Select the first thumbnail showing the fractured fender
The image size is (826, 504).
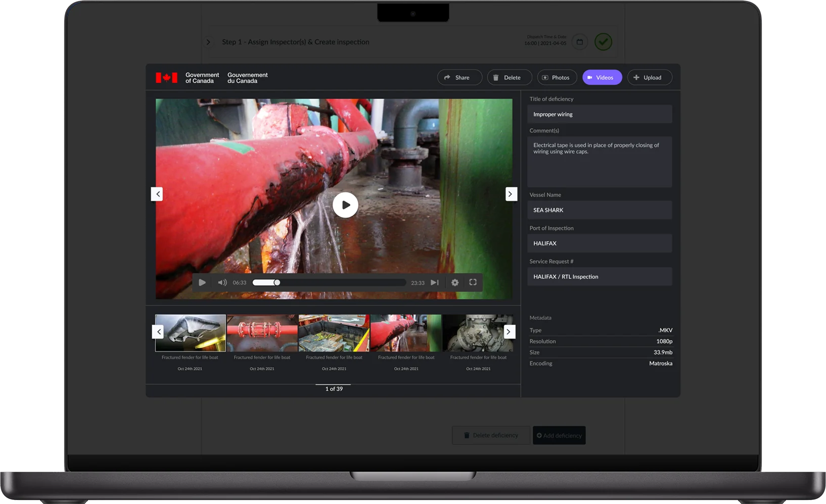[191, 333]
